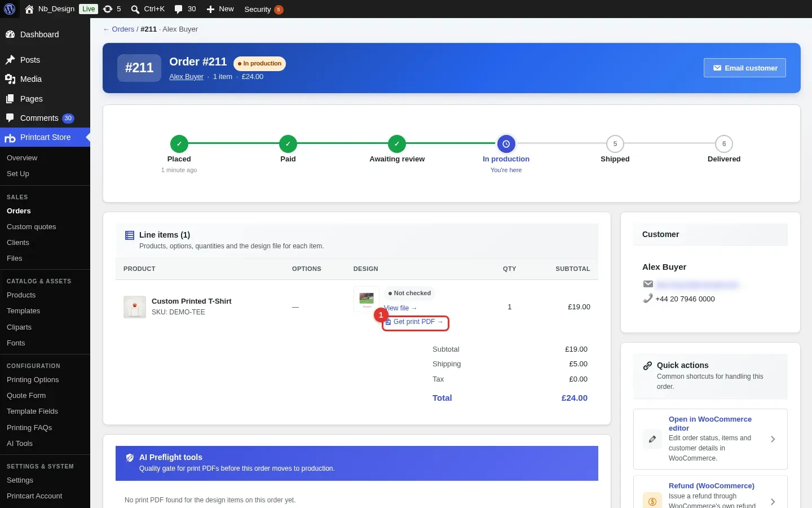Click the New plus icon in admin bar
This screenshot has width=812, height=508.
point(210,9)
